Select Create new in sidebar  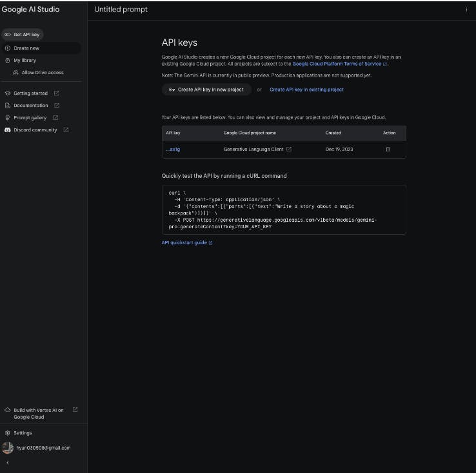[41, 48]
